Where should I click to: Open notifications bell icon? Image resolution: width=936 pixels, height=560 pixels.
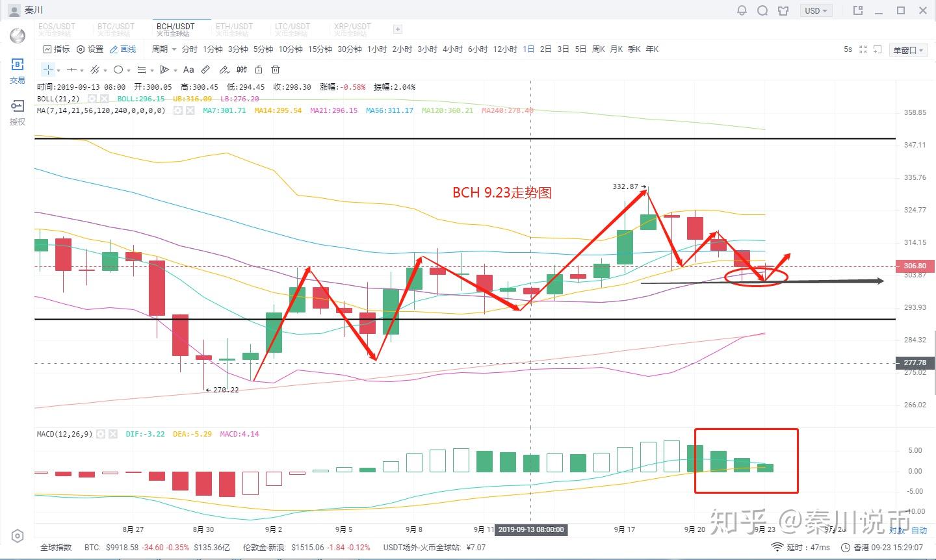click(742, 10)
